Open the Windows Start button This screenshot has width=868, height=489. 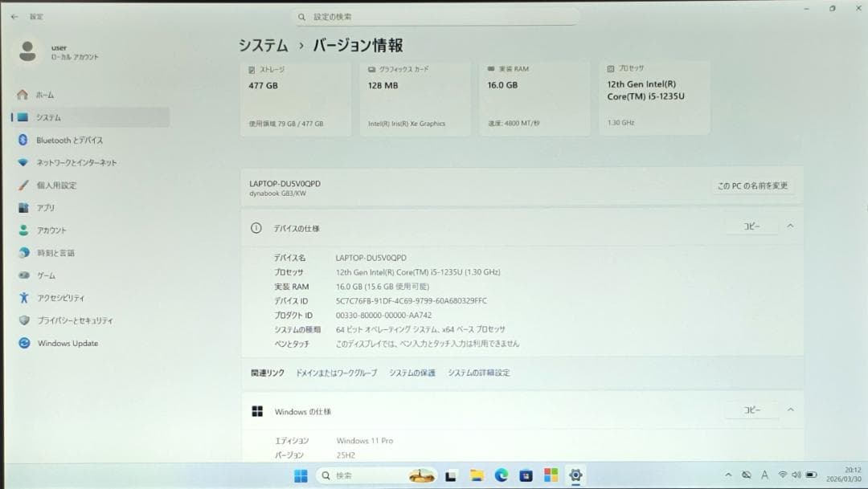[x=301, y=475]
